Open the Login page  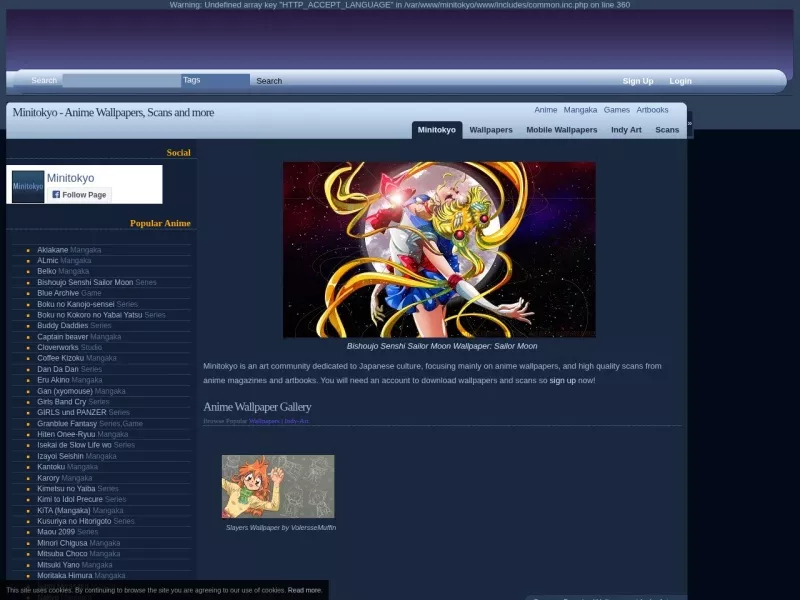(680, 81)
